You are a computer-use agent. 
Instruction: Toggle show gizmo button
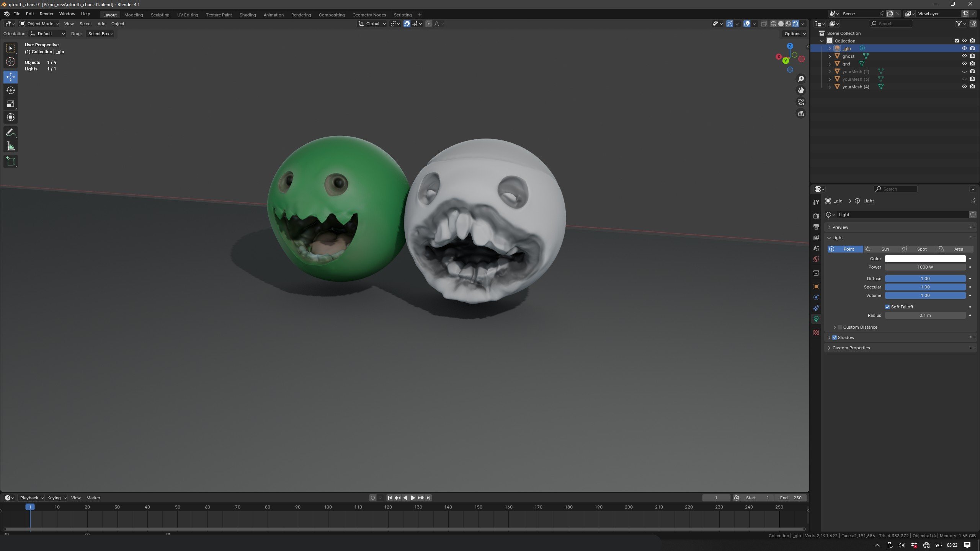(x=730, y=24)
